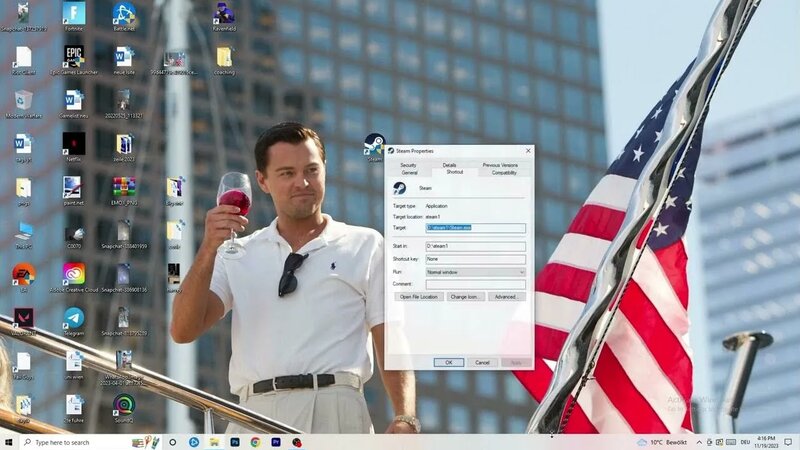Click the Open File Location button
800x450 pixels.
click(419, 296)
